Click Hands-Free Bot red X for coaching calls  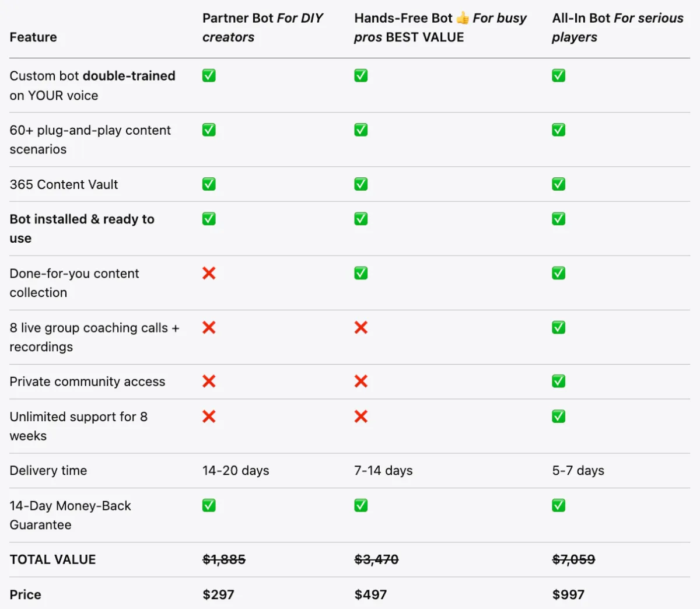361,327
